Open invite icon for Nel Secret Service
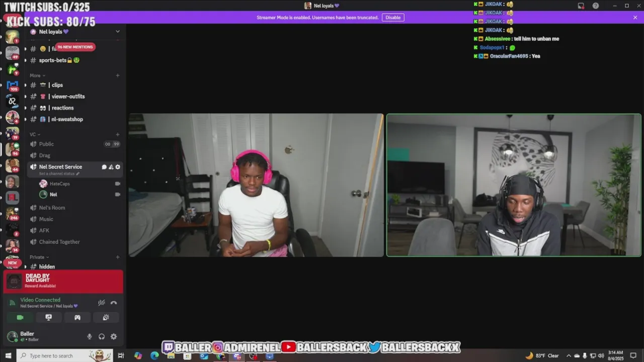Screen dimensions: 644x362 point(111,167)
